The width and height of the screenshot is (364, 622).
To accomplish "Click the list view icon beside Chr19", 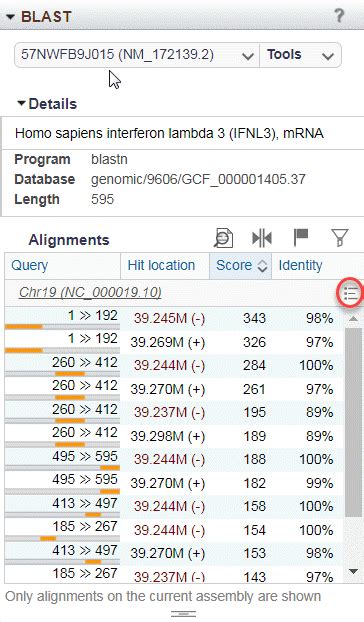I will (x=351, y=294).
